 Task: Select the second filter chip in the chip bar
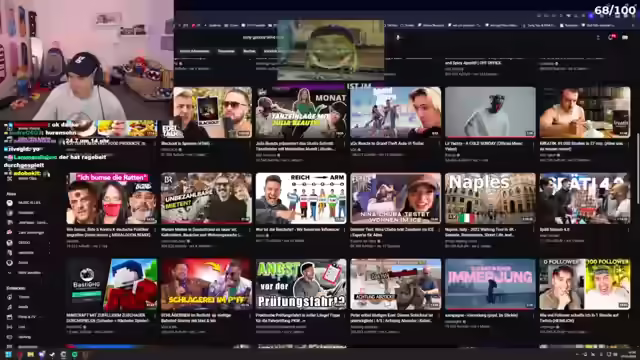point(226,51)
